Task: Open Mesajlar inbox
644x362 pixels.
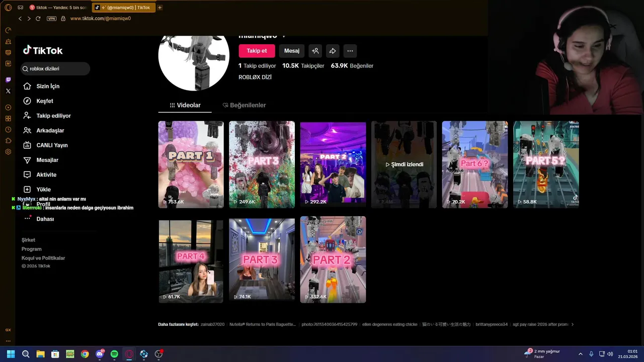Action: (x=40, y=160)
